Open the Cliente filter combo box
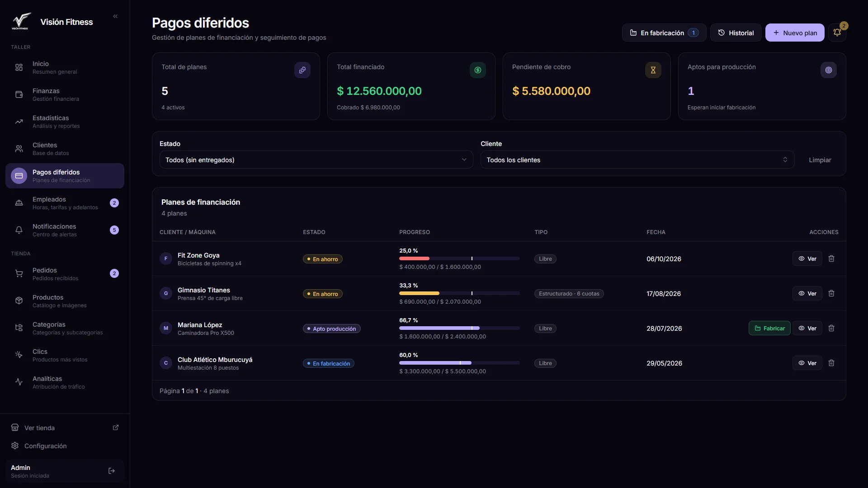This screenshot has width=868, height=488. point(637,160)
